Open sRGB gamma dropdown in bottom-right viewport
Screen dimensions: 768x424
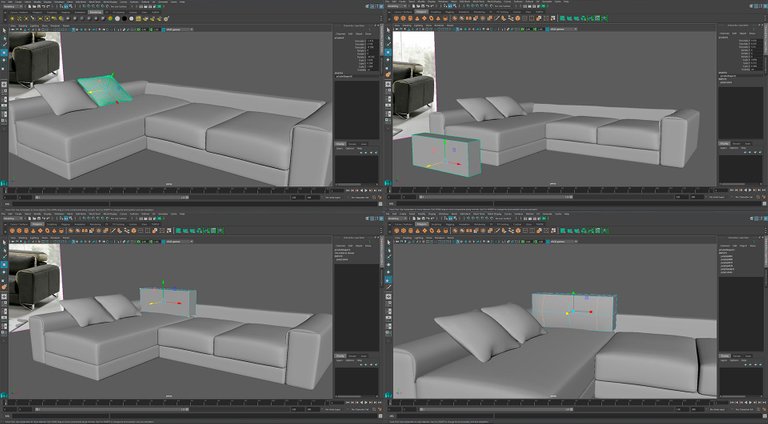(563, 241)
